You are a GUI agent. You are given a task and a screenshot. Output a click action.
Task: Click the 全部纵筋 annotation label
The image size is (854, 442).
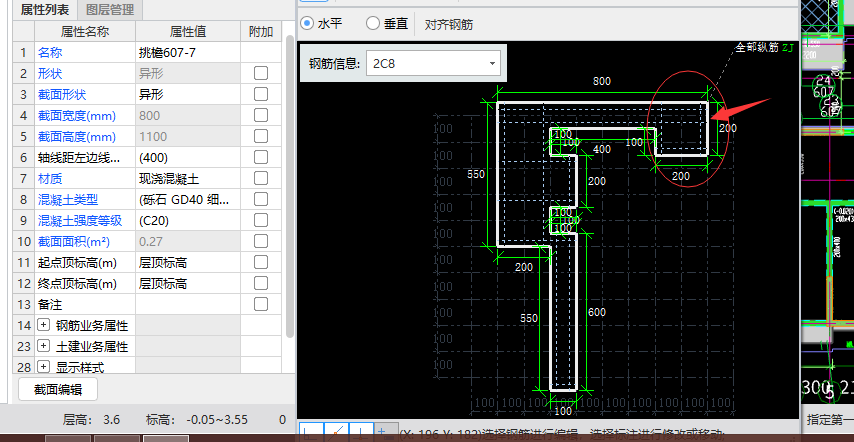coord(757,47)
